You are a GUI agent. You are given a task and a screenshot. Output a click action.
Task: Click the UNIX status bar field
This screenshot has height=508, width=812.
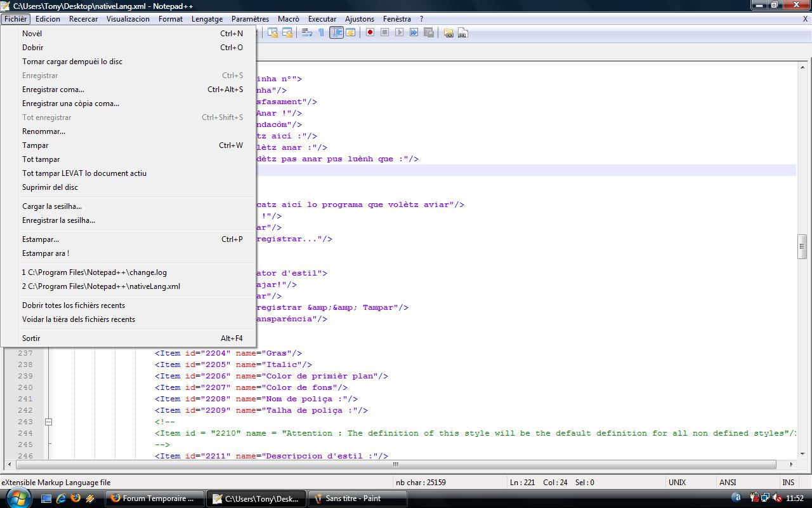[677, 483]
